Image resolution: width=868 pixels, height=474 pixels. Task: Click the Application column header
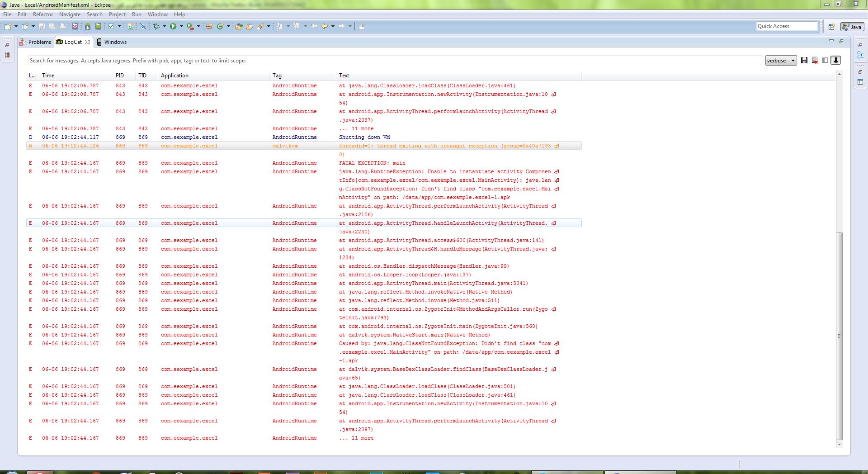coord(214,76)
